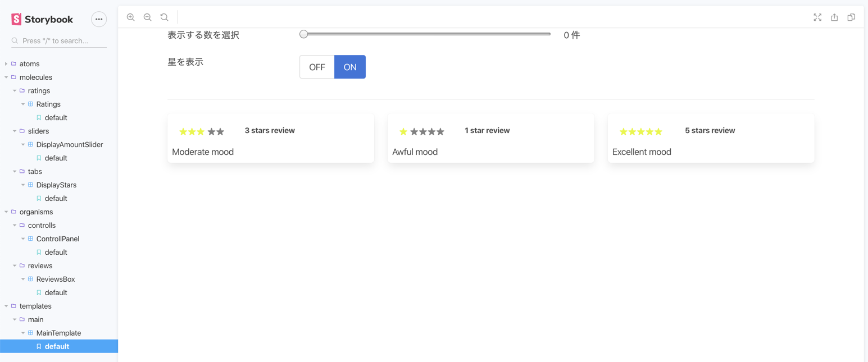
Task: Click the '5 stars review' card title
Action: click(x=710, y=130)
